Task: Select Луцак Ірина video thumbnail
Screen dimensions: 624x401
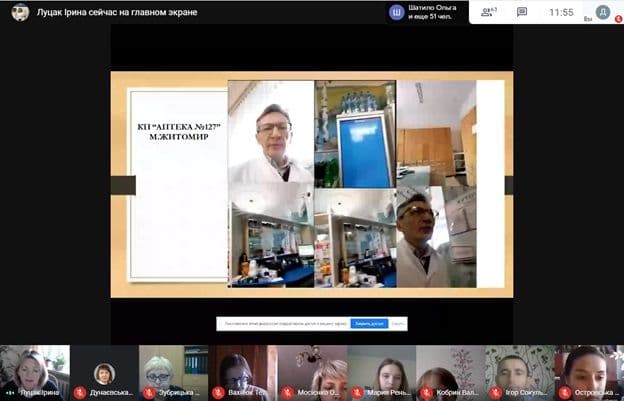Action: (35, 373)
